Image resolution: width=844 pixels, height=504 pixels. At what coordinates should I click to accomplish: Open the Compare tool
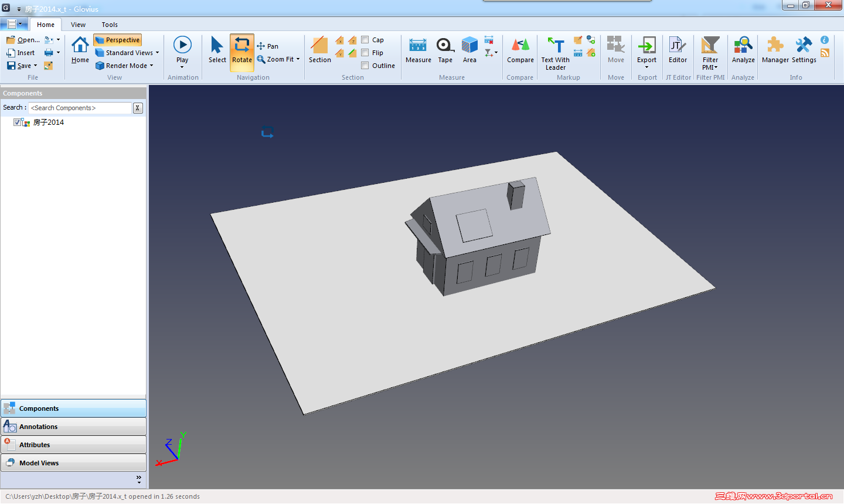point(520,49)
